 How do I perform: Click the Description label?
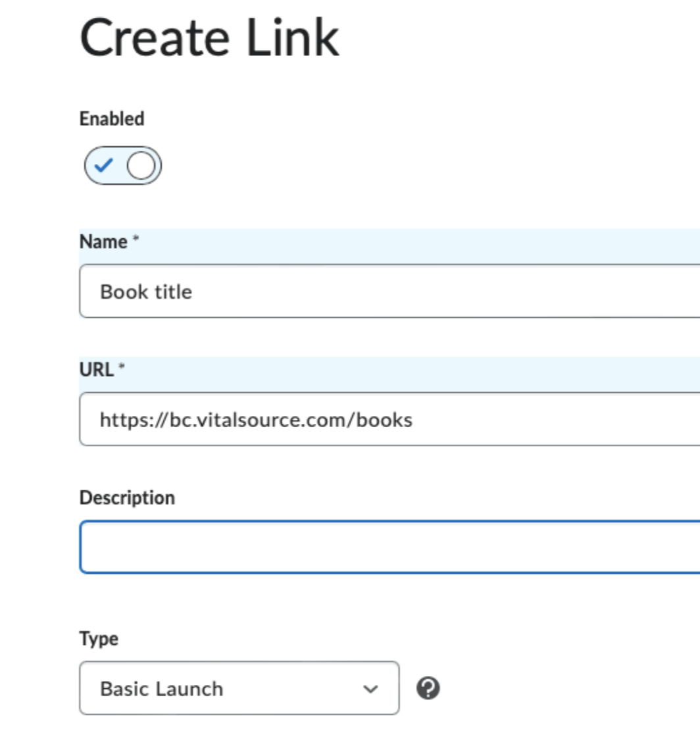tap(127, 498)
